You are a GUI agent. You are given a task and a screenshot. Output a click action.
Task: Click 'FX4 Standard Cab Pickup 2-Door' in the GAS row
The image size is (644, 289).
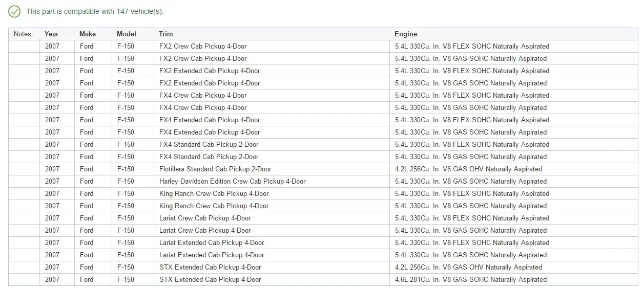coord(209,157)
